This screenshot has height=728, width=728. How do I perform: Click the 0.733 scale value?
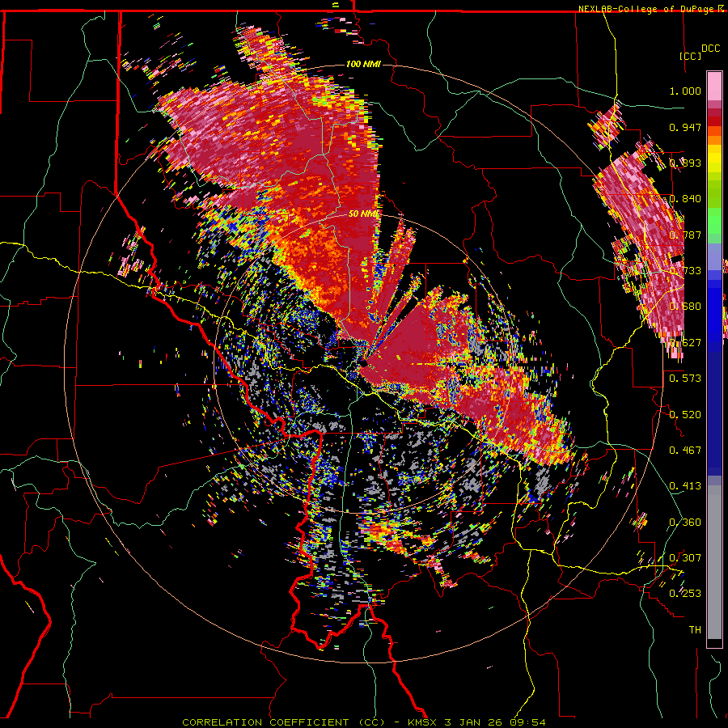click(x=685, y=271)
